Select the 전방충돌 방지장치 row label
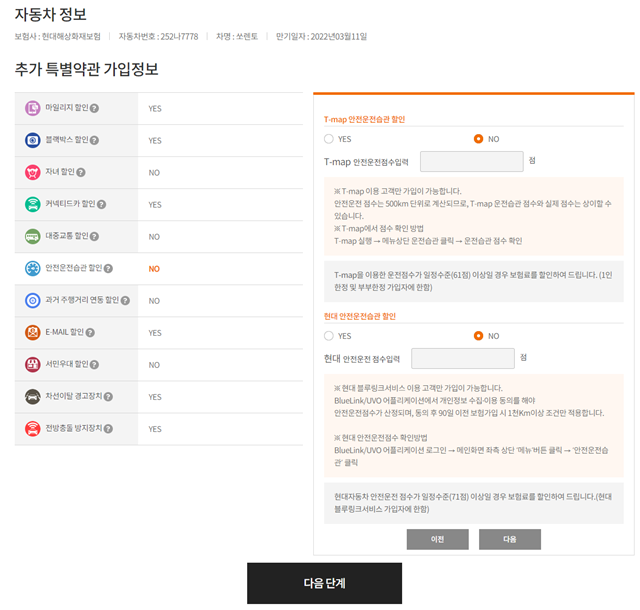This screenshot has width=640, height=610. [74, 428]
